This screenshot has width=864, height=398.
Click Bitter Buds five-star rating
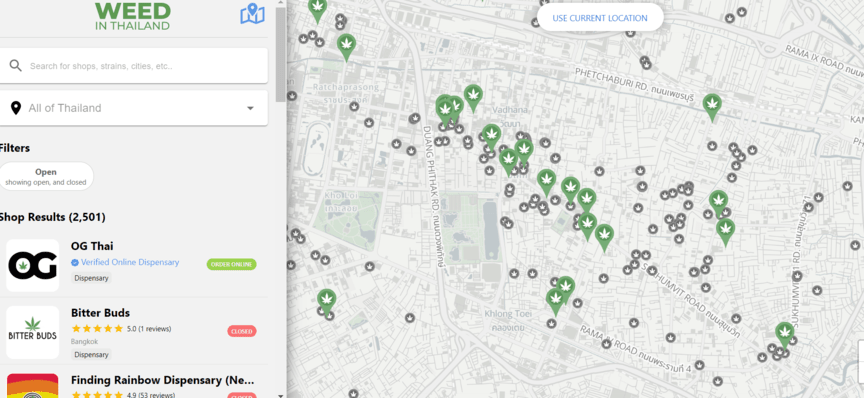(97, 329)
